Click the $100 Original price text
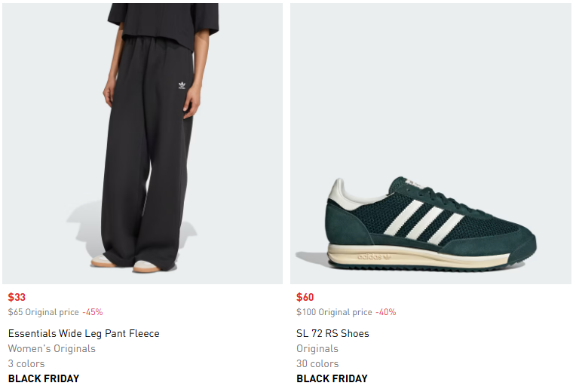Screen dimensions: 576x392 point(334,312)
